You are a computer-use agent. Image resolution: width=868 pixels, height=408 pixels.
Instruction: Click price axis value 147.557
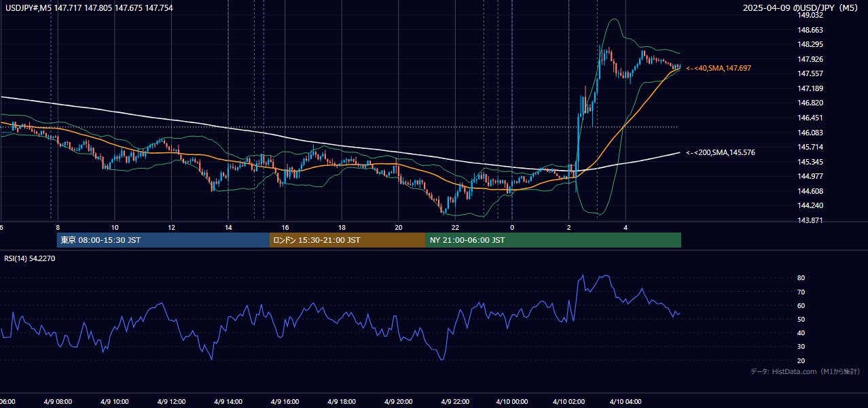pos(810,73)
